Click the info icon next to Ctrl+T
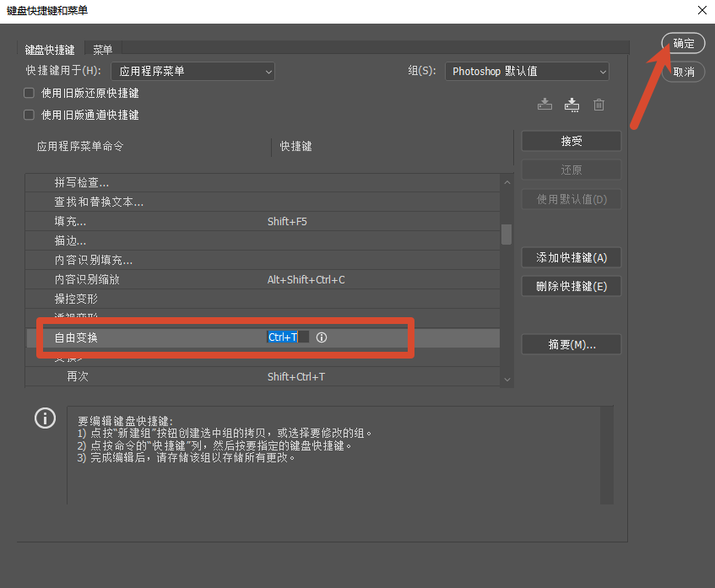 point(322,337)
